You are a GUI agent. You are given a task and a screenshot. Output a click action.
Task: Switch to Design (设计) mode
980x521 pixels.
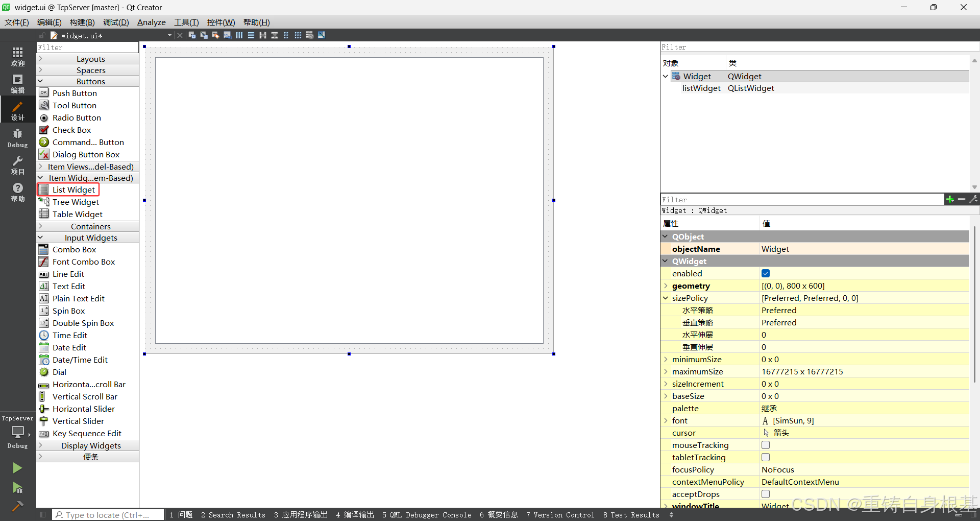coord(18,110)
